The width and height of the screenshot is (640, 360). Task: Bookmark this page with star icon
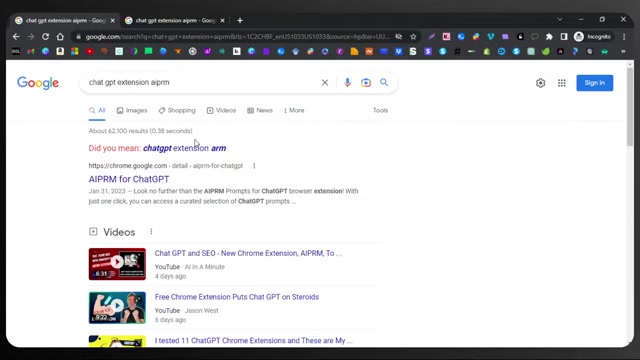[x=413, y=37]
